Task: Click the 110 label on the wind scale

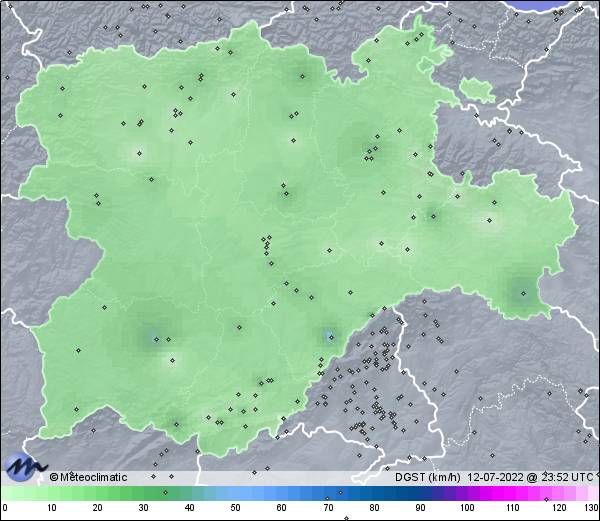Action: click(513, 508)
